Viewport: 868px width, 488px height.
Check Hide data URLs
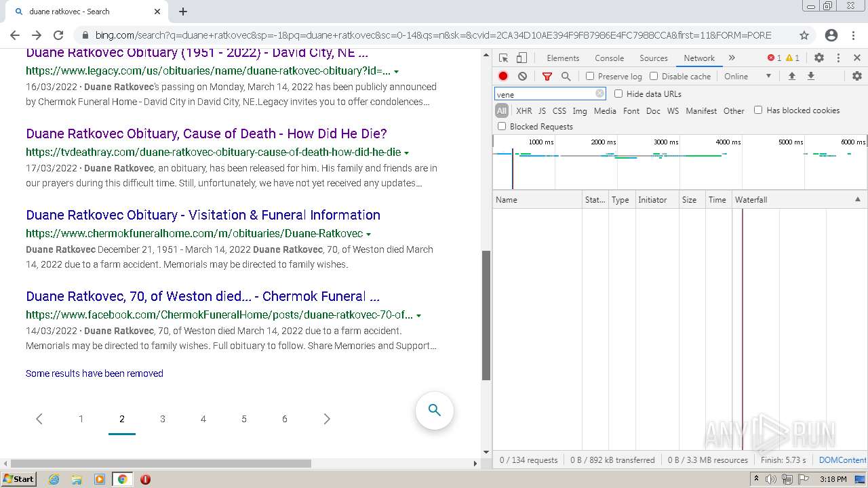(618, 94)
